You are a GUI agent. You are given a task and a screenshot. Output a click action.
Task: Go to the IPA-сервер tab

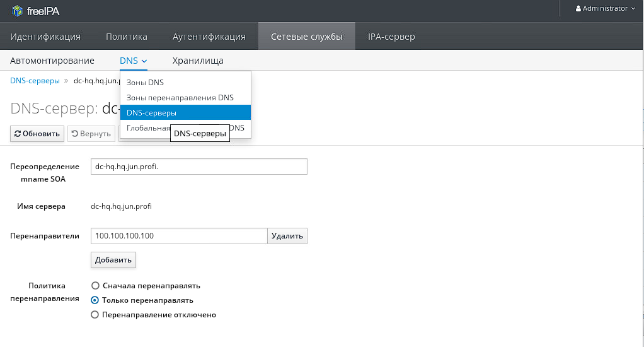(x=391, y=37)
